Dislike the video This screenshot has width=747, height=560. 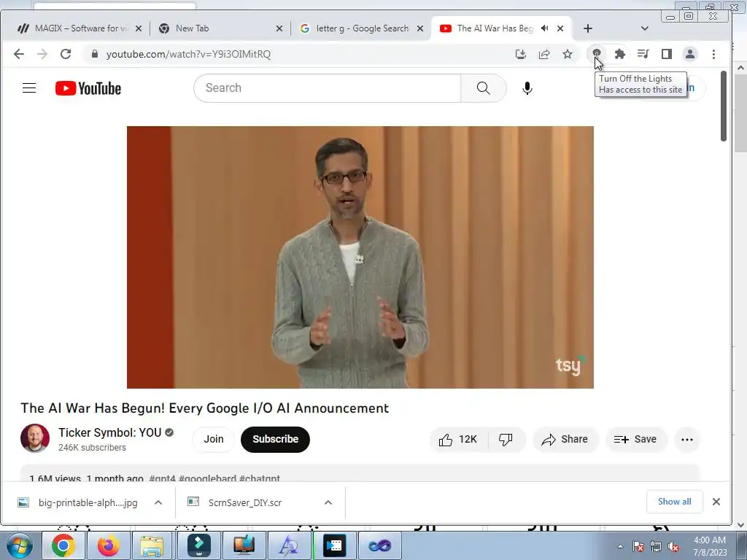click(x=506, y=439)
